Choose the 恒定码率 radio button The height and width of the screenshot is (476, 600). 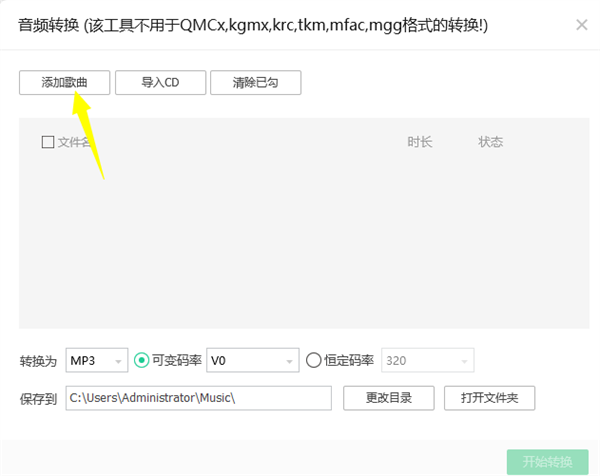pos(313,360)
